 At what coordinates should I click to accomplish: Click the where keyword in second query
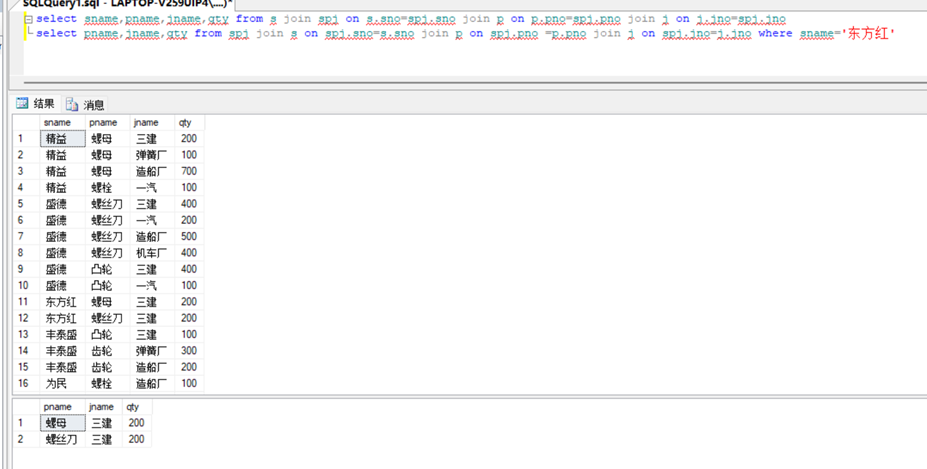pyautogui.click(x=775, y=34)
